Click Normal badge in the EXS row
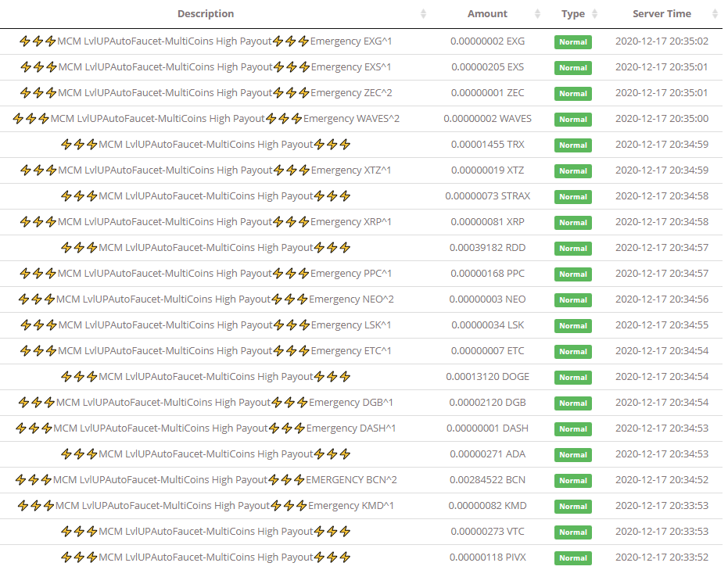This screenshot has width=728, height=570. (x=573, y=68)
